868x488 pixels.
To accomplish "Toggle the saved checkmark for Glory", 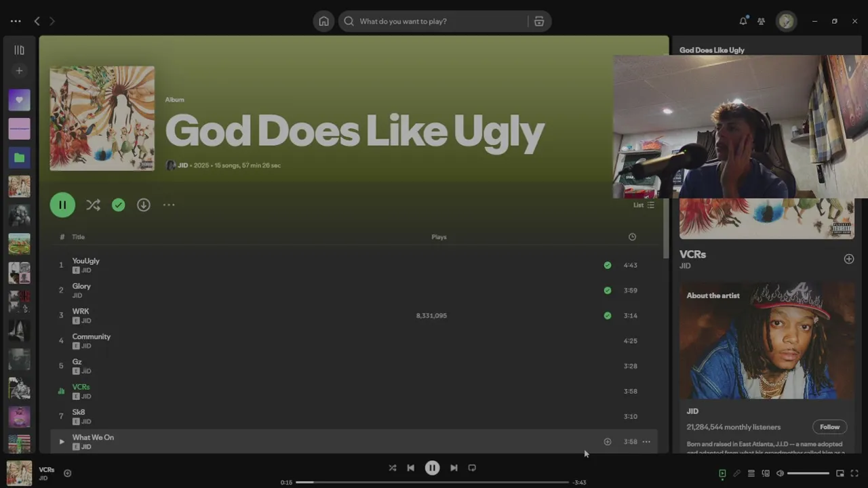I will (608, 290).
